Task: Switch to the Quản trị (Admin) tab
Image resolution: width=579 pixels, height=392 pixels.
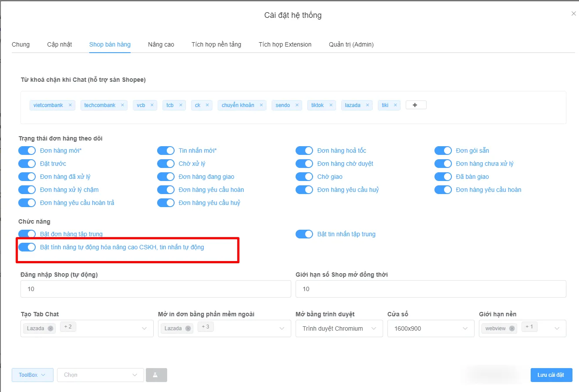Action: click(x=351, y=44)
